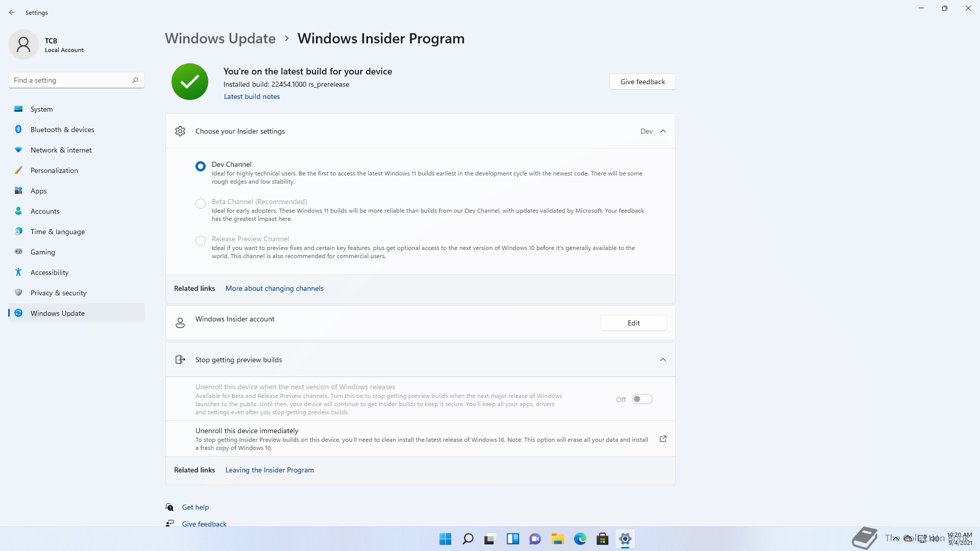
Task: Open Gaming settings page
Action: point(77,252)
